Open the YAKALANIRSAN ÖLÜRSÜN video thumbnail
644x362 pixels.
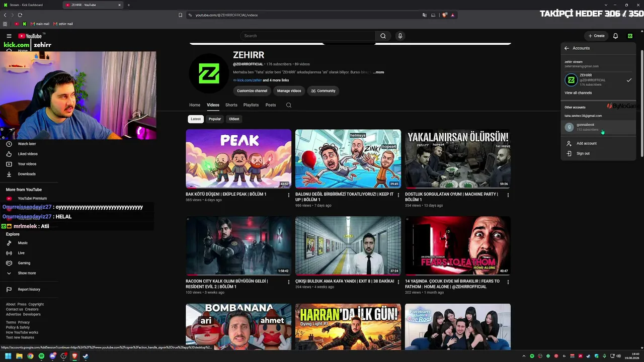pos(458,159)
